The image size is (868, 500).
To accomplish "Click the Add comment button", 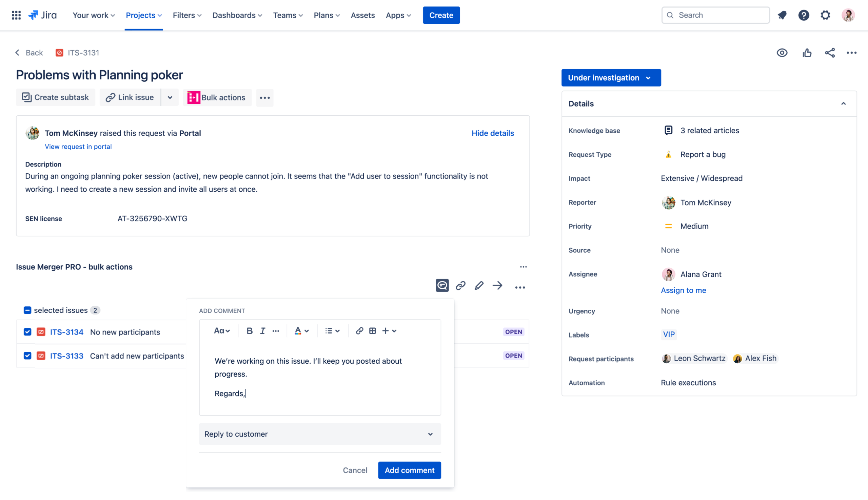I will coord(409,470).
